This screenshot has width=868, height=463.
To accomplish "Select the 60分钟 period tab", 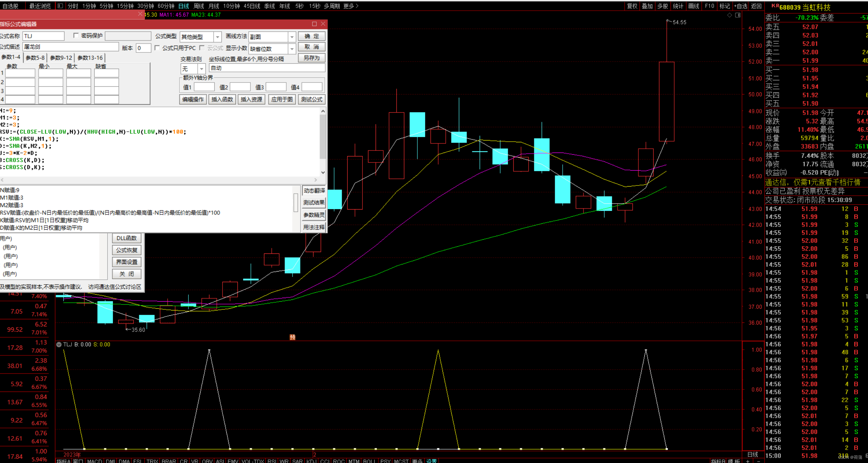I will [x=166, y=6].
